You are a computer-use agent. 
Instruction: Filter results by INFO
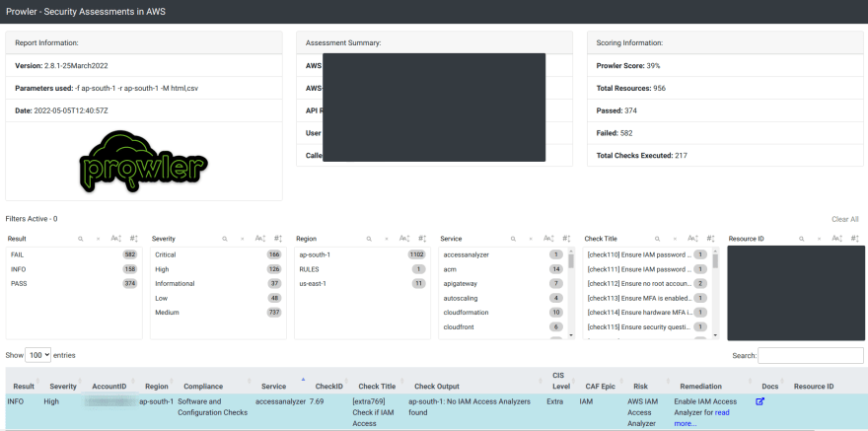[74, 269]
